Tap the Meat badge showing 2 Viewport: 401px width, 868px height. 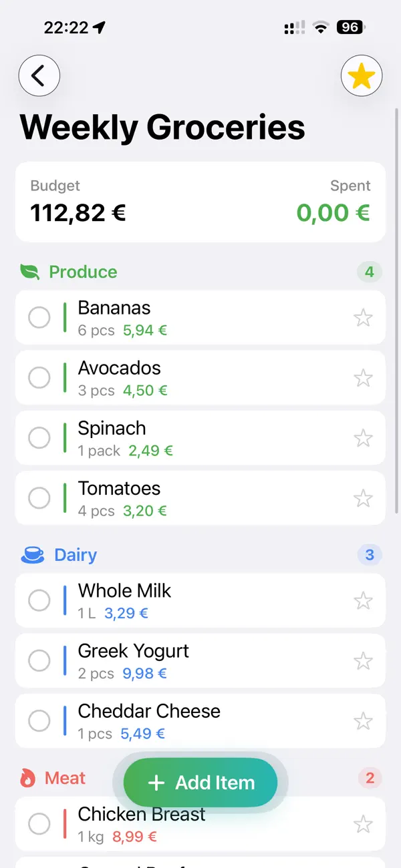tap(369, 778)
